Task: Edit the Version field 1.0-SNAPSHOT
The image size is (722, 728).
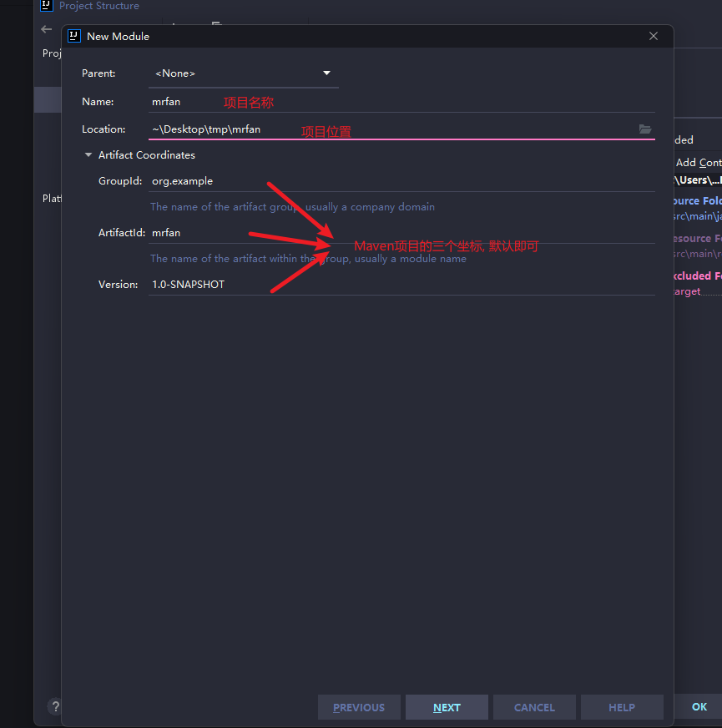Action: tap(401, 284)
